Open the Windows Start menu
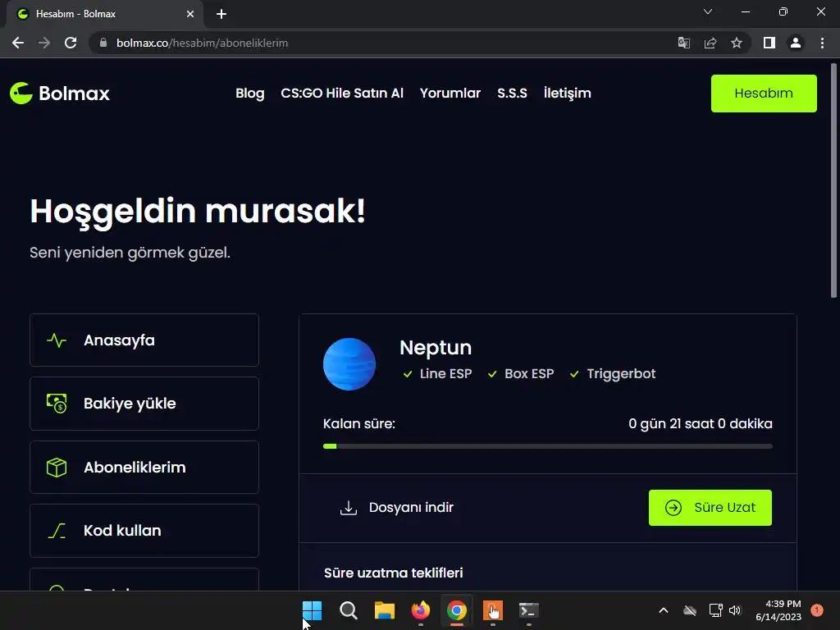Viewport: 840px width, 630px height. pos(312,610)
